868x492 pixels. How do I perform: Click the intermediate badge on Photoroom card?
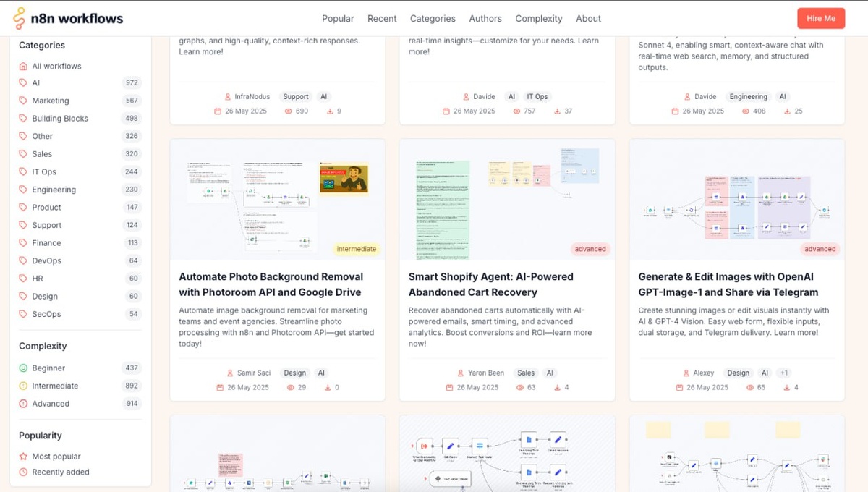pyautogui.click(x=357, y=249)
